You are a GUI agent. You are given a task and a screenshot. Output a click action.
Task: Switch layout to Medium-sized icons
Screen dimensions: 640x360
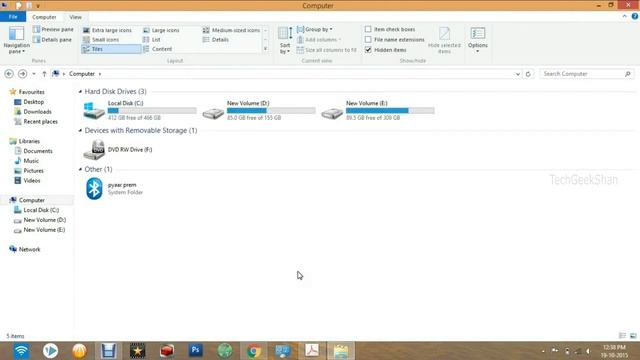point(231,30)
